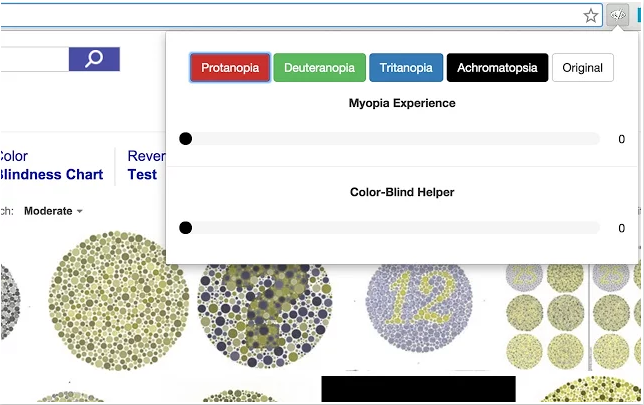
Task: Click the Myopia Experience slider track
Action: point(390,139)
